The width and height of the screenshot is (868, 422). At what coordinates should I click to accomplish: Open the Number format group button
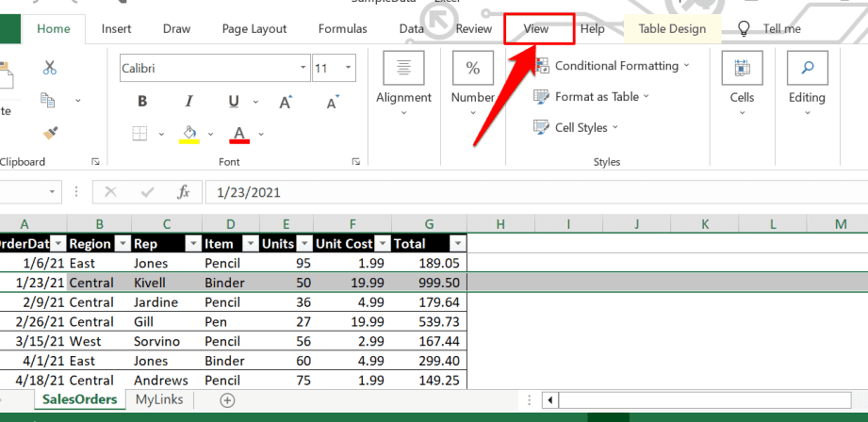click(x=473, y=83)
